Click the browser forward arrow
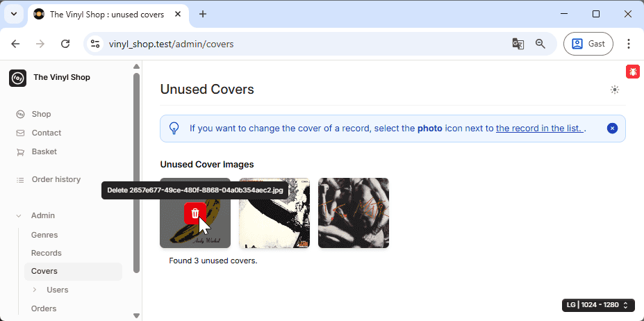 40,44
